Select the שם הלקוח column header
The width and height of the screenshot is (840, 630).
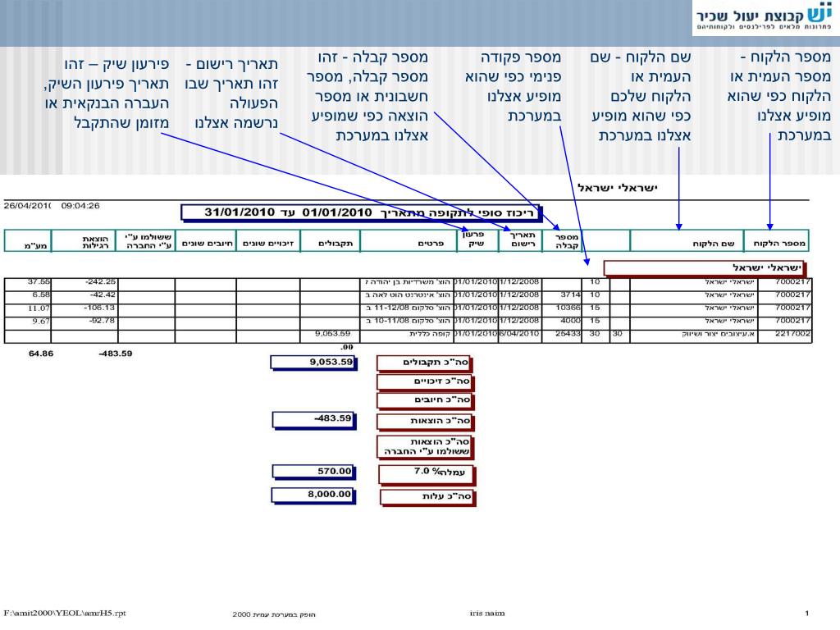pos(687,240)
